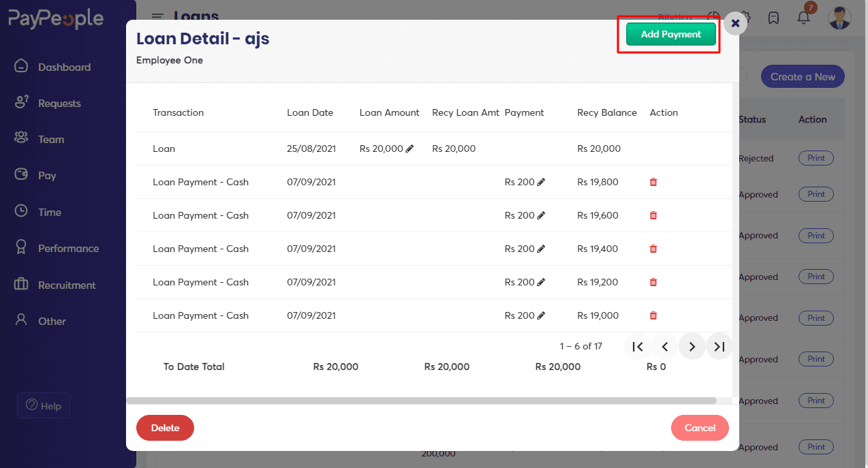Image resolution: width=868 pixels, height=468 pixels.
Task: Go to Team in the sidebar
Action: coord(51,139)
